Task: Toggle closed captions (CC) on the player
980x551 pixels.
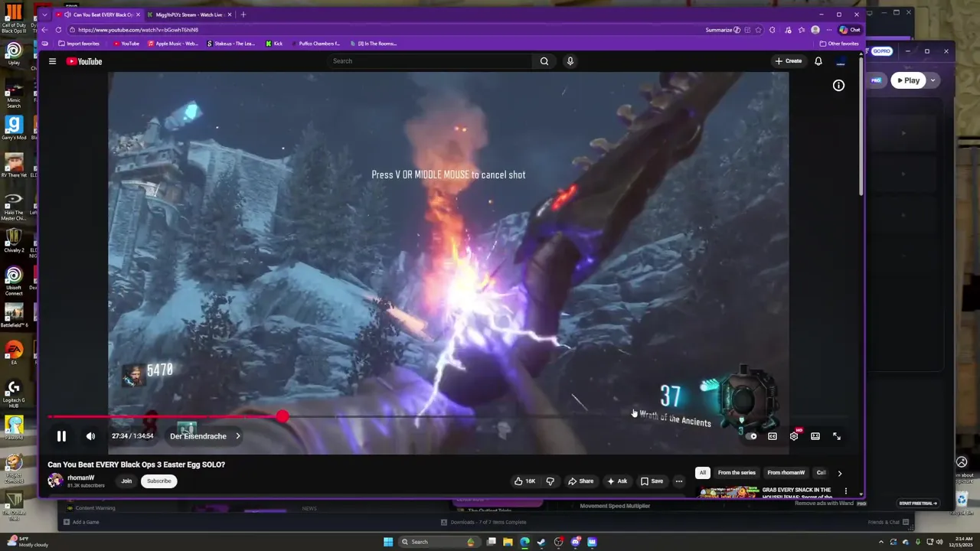Action: click(x=773, y=436)
